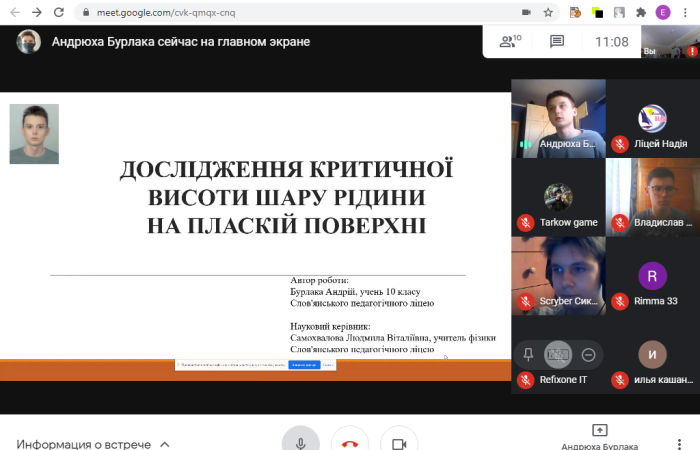Click the blue button in sharing bar
The image size is (700, 450).
point(303,365)
